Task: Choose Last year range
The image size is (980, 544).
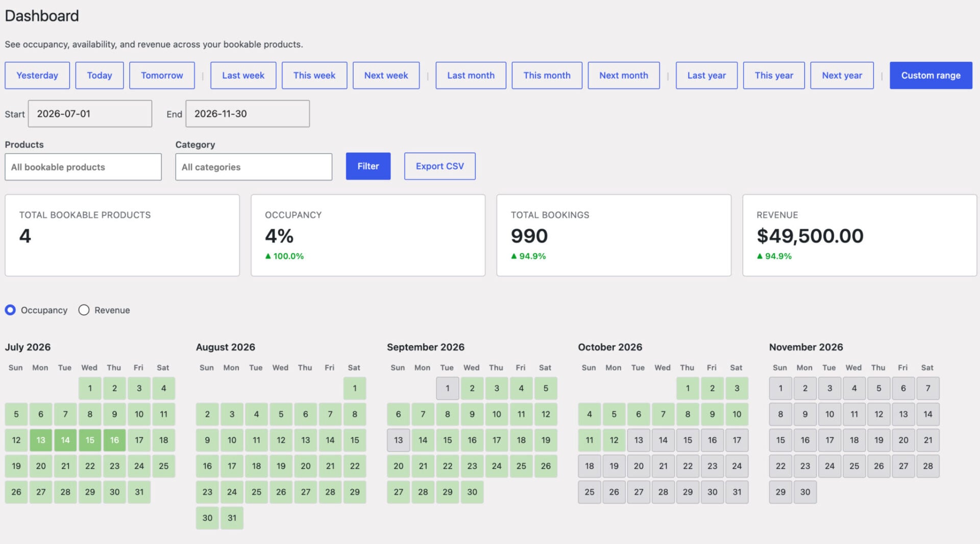Action: (x=706, y=76)
